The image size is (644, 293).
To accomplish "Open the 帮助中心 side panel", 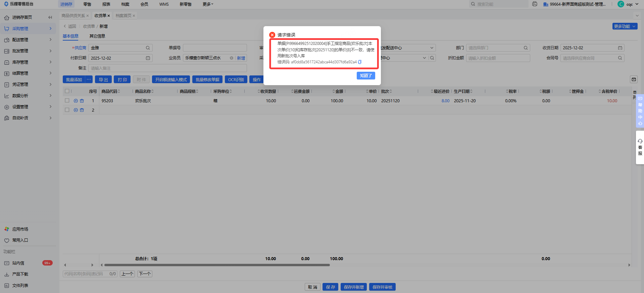I will click(640, 111).
